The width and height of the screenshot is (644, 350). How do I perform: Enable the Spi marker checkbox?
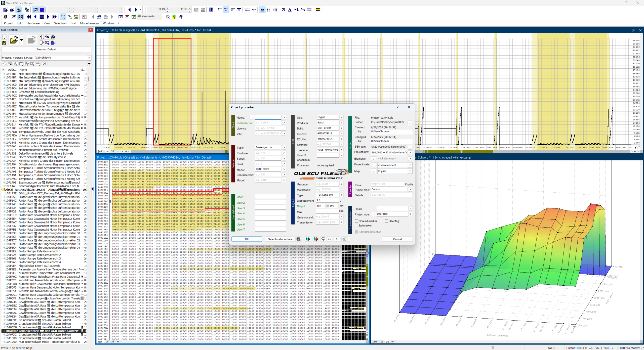[356, 226]
